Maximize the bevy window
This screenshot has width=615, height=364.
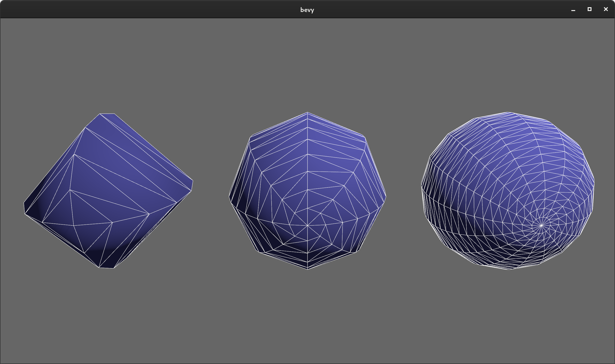pos(589,9)
